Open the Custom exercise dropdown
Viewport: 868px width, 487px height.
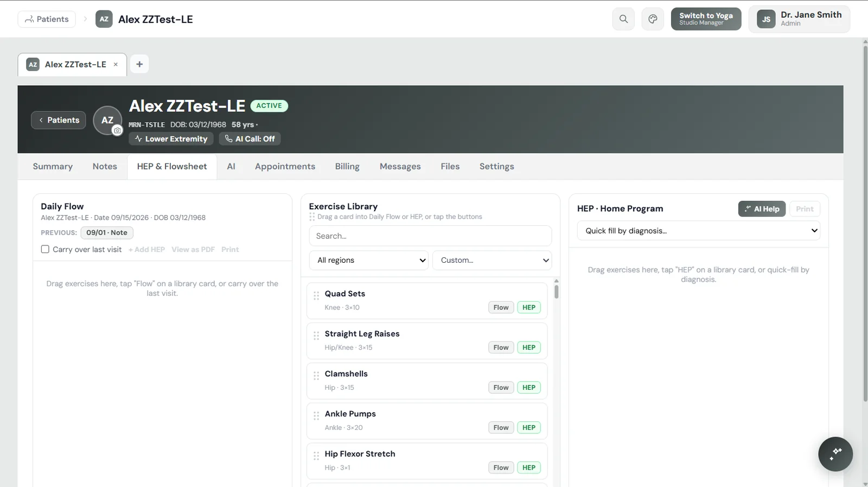(x=492, y=260)
